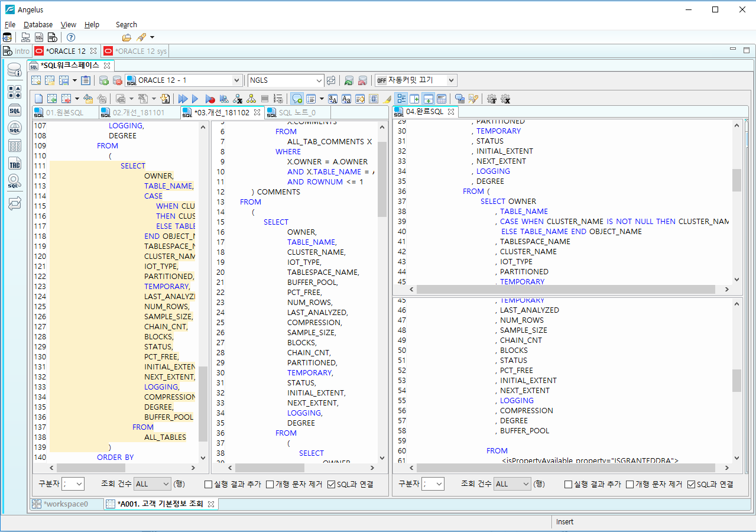The height and width of the screenshot is (532, 756).
Task: Switch to the ORACLE 12 sys tab
Action: [x=135, y=51]
